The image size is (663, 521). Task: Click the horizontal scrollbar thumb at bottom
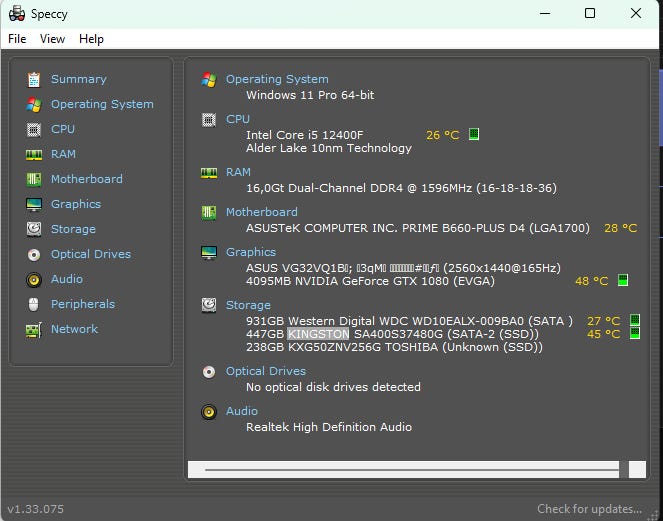pos(412,469)
